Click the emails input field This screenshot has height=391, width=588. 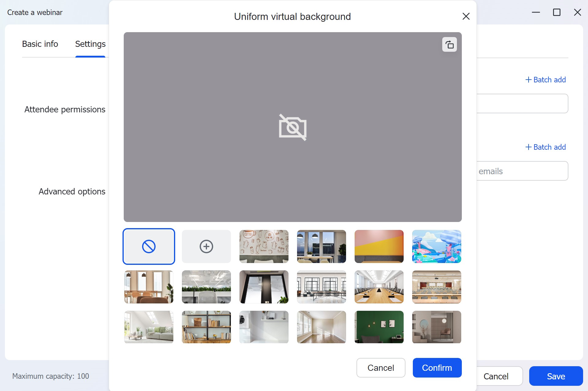[x=521, y=171]
